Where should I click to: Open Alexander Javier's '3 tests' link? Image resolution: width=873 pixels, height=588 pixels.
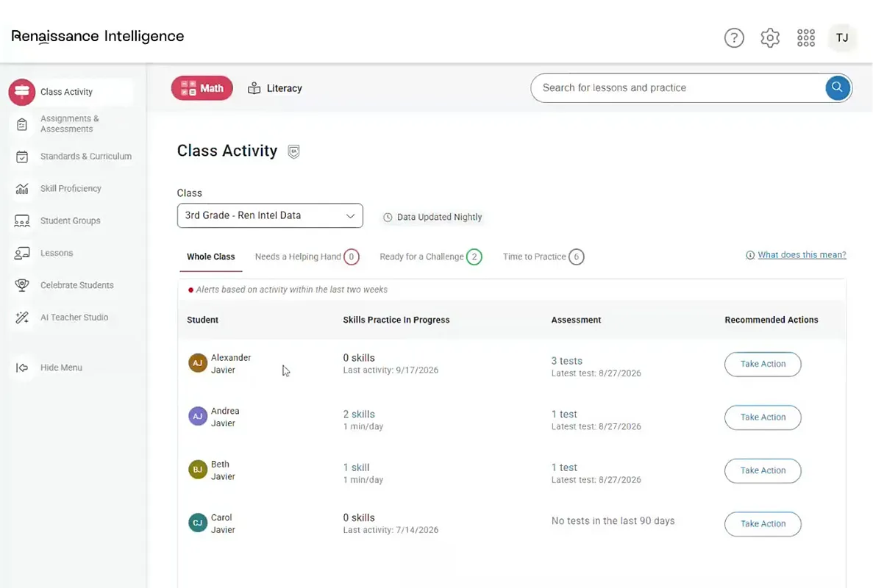click(x=567, y=360)
